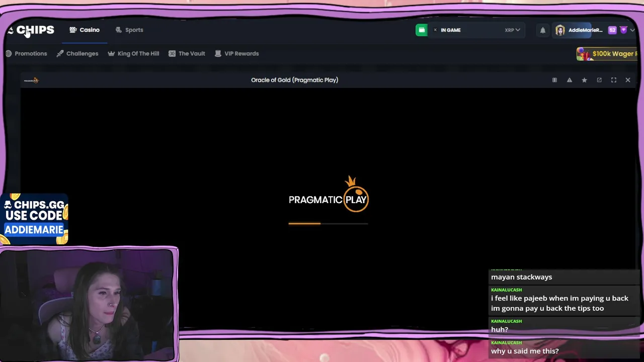Click the level 52 badge
This screenshot has width=644, height=362.
(x=612, y=30)
